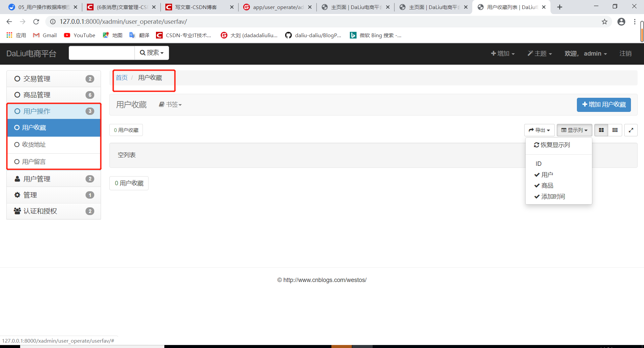Open the 微软 Bing 搜索 bookmark
Image resolution: width=644 pixels, height=348 pixels.
pyautogui.click(x=376, y=35)
